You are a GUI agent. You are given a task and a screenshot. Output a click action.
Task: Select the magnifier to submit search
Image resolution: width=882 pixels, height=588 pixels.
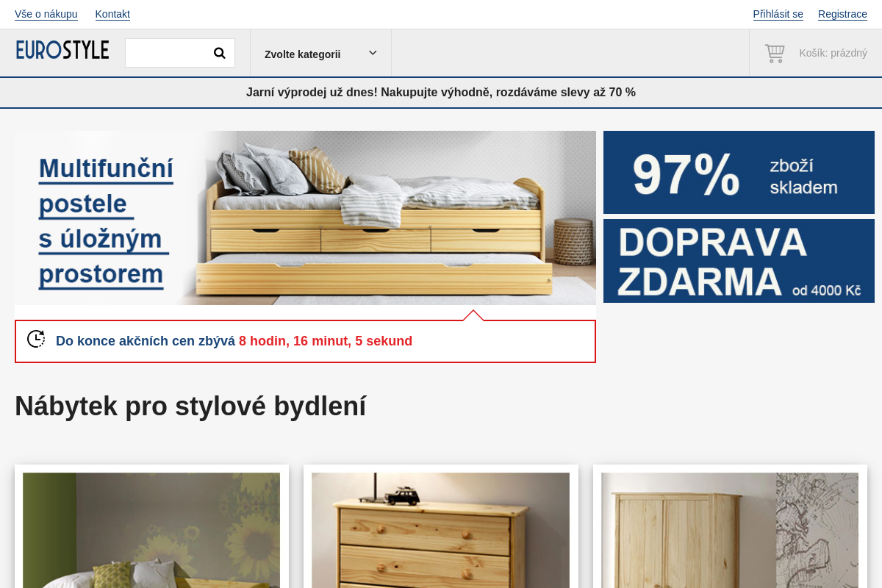click(219, 52)
